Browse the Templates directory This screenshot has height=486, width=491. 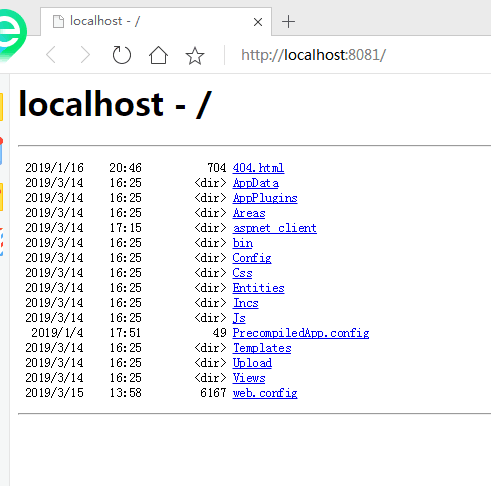[262, 348]
